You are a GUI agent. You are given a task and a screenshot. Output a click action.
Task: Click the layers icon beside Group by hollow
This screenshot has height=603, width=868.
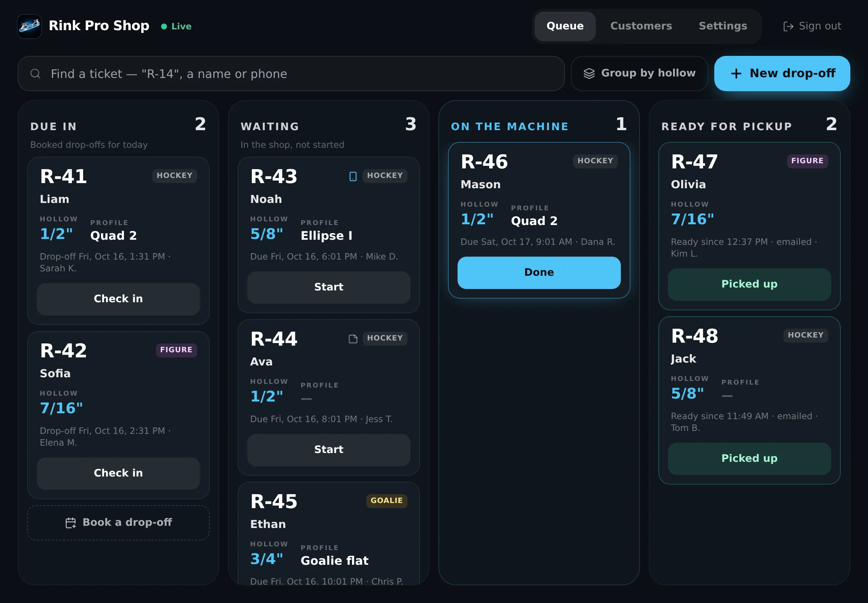589,74
